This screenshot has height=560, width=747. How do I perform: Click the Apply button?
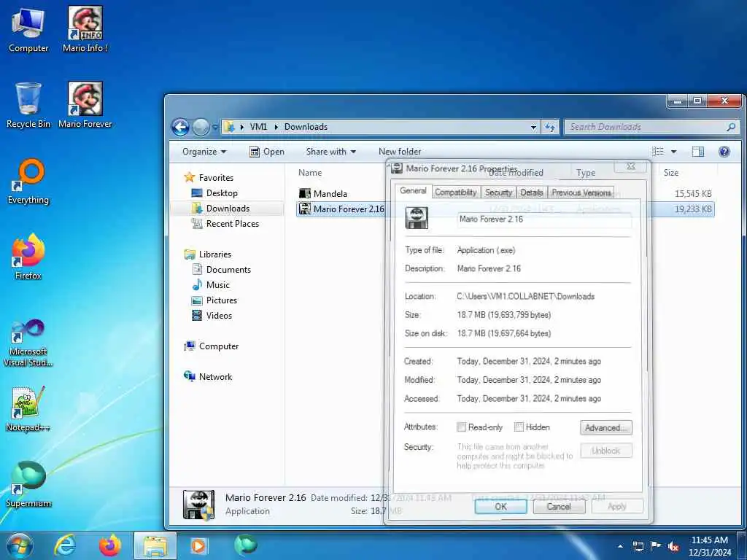click(617, 507)
